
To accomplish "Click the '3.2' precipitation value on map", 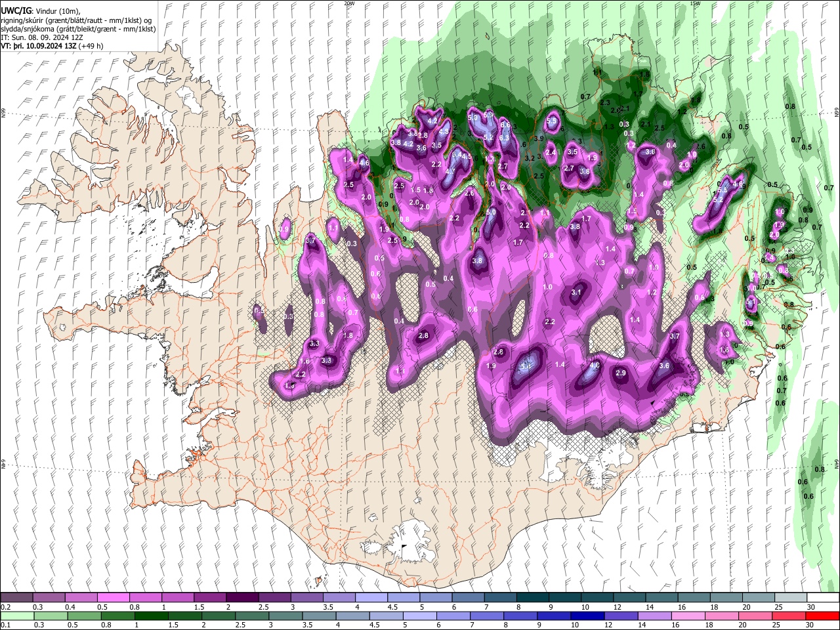I will click(x=530, y=158).
